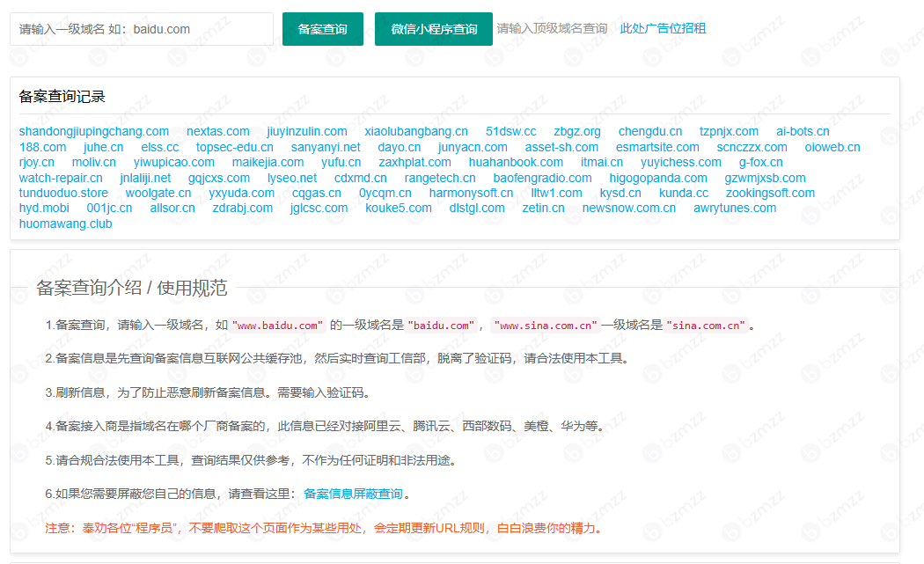Click the 备案查询 green button
This screenshot has width=924, height=564.
(x=322, y=29)
